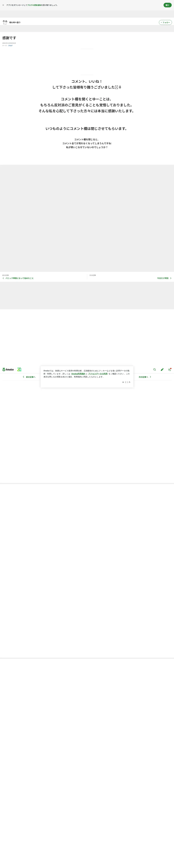The image size is (174, 868).
Task: Click the 次の記事 label
Action: [93, 275]
